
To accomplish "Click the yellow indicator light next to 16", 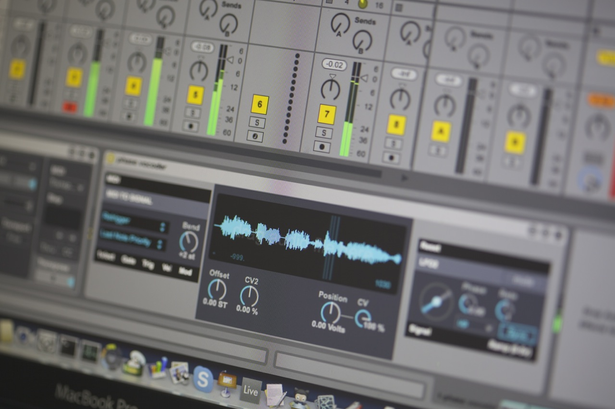I will 363,4.
